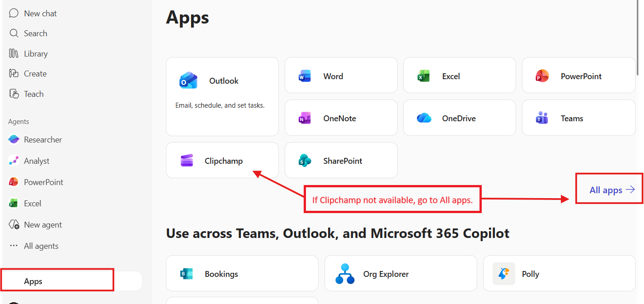Select the Researcher agent
This screenshot has width=644, height=304.
(42, 140)
